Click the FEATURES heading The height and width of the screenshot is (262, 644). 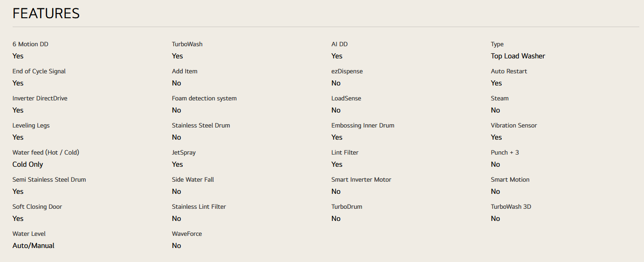click(46, 14)
